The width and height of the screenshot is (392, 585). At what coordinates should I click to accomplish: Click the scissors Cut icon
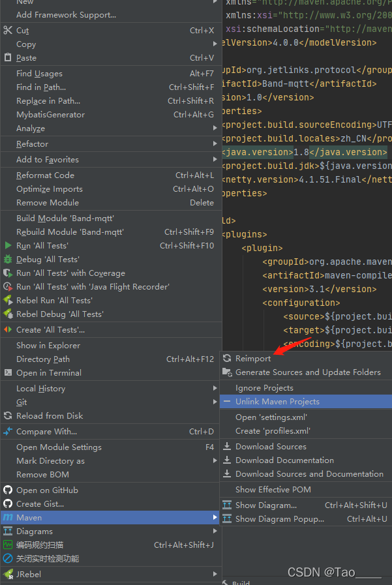pos(8,30)
